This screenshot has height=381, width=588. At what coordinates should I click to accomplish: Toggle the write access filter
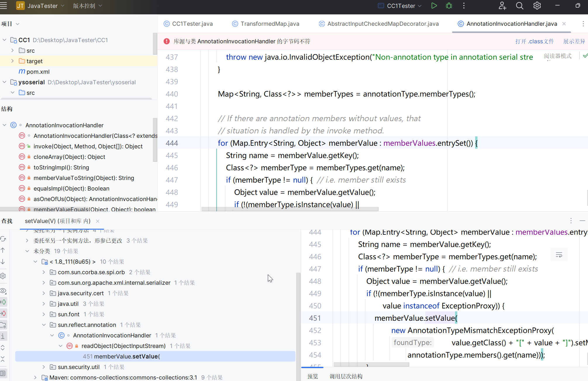3,313
